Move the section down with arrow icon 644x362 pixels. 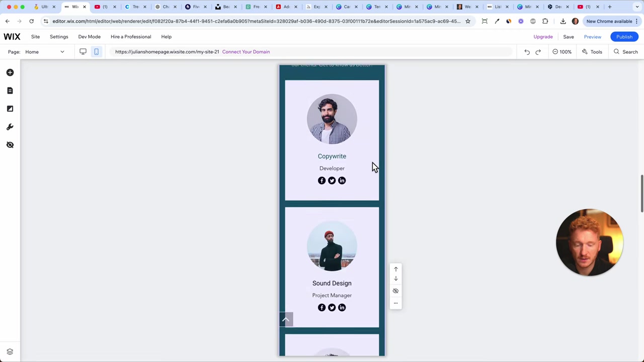395,279
